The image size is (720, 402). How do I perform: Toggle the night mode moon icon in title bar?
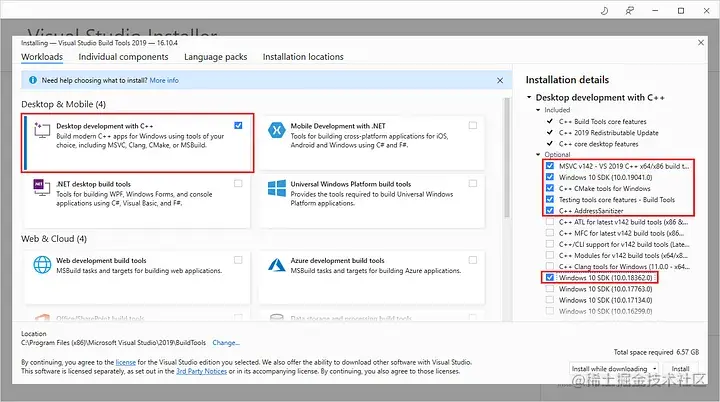tap(604, 11)
